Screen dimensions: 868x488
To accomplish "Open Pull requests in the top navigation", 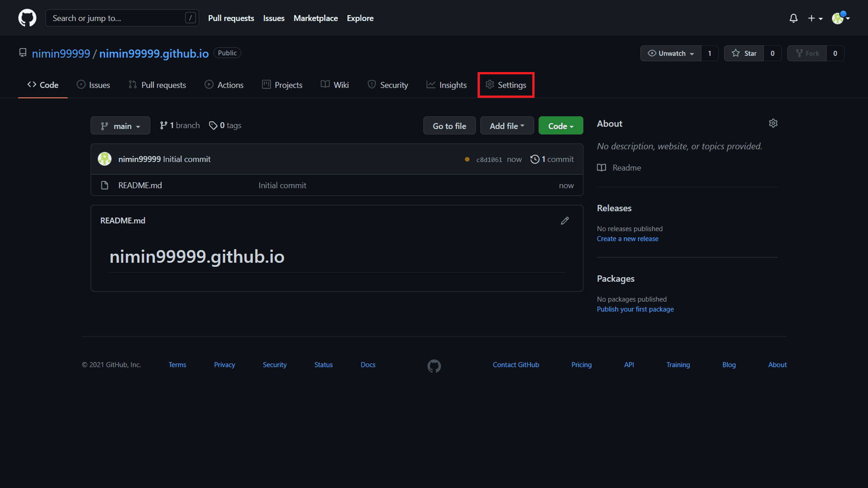I will pos(231,18).
